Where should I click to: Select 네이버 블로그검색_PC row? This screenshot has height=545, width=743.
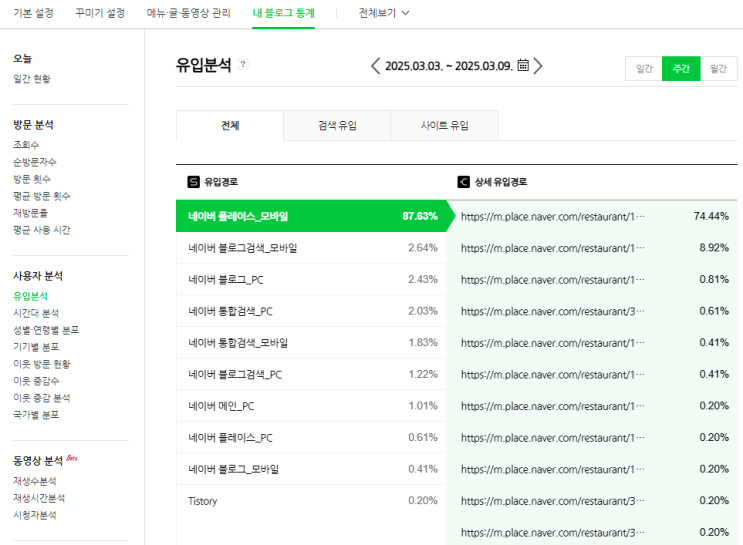[x=311, y=374]
